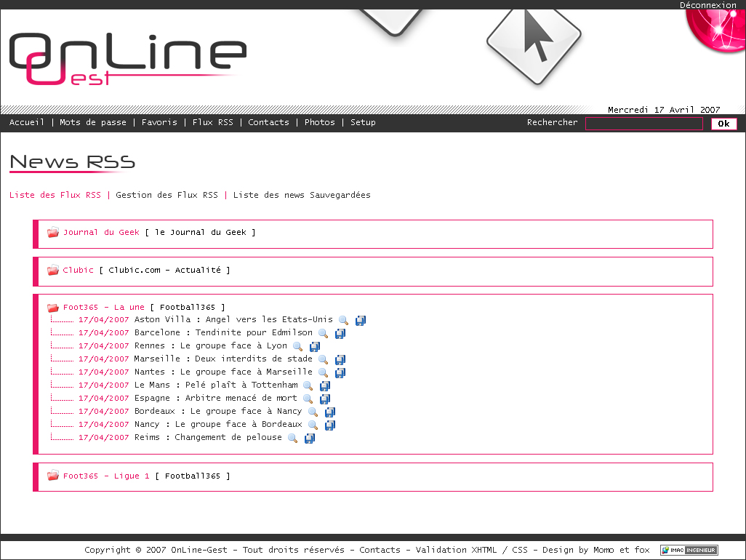Open the Setup menu item

click(363, 122)
